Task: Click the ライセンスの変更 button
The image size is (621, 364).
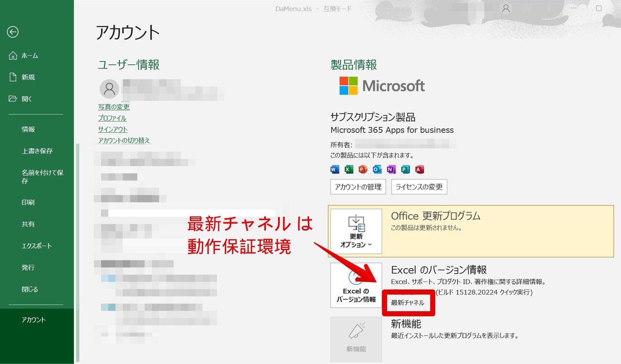Action: pos(419,187)
